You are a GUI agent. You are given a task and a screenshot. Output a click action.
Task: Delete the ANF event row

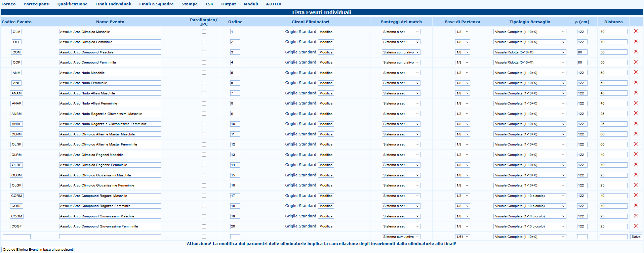click(x=636, y=83)
